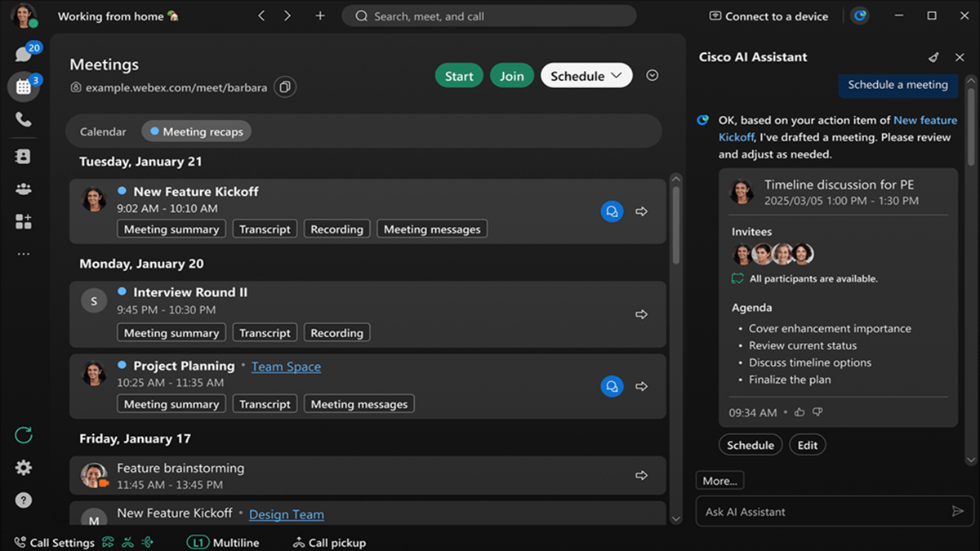Click the Search, meet, and call box
This screenshot has height=551, width=980.
click(489, 16)
